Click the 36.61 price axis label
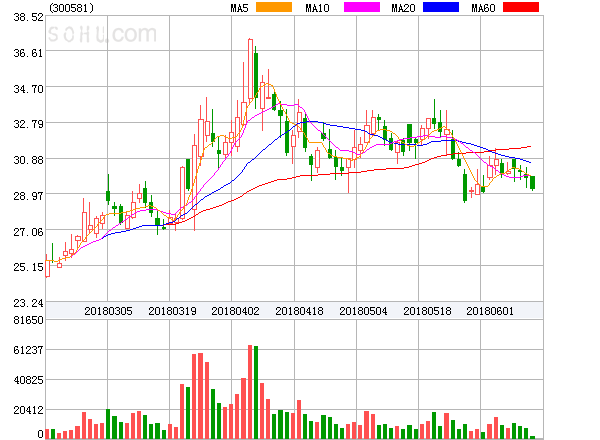The image size is (600, 440). point(28,53)
